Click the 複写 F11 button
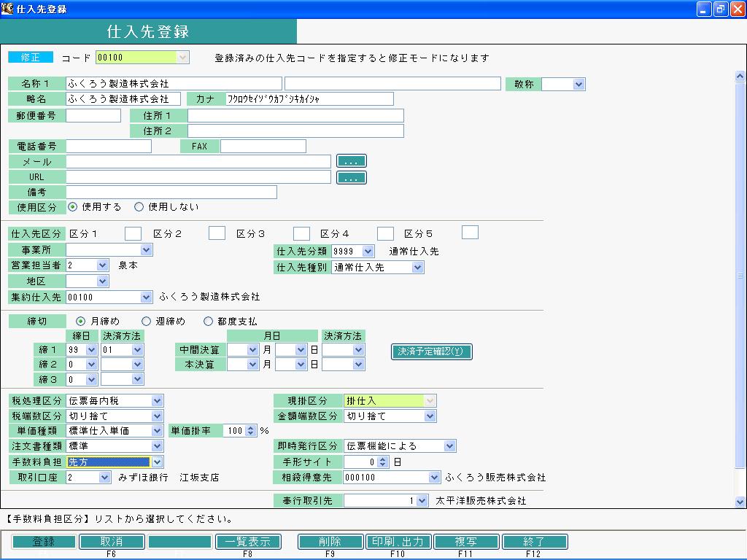 [466, 542]
